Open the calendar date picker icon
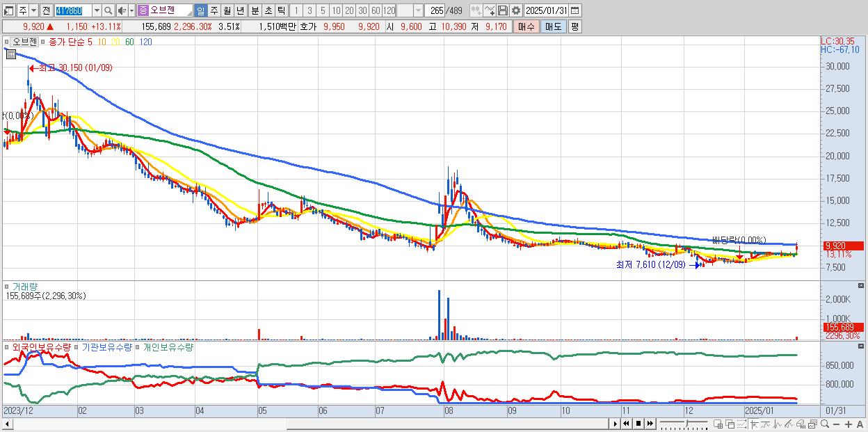The height and width of the screenshot is (432, 868). tap(574, 11)
